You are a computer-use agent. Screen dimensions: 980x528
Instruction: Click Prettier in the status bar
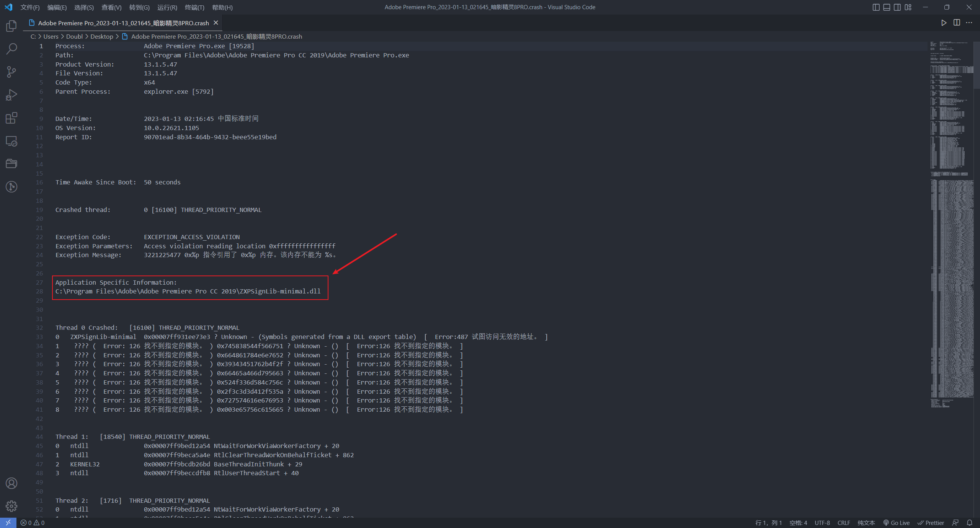(931, 523)
